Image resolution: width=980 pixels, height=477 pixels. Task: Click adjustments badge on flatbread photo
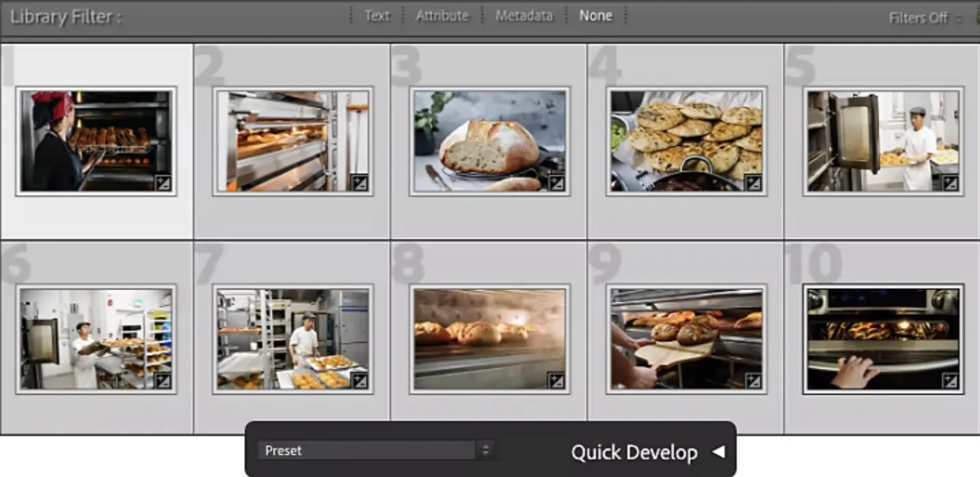pos(752,183)
